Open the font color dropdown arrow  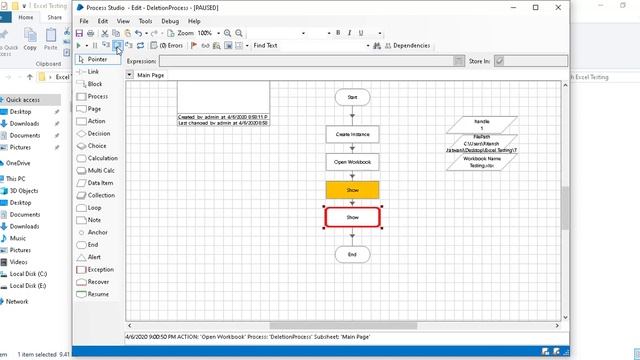[380, 33]
